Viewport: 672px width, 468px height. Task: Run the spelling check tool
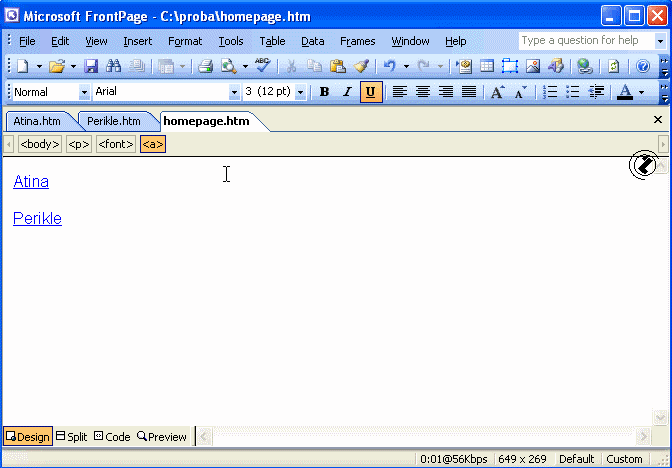[262, 66]
